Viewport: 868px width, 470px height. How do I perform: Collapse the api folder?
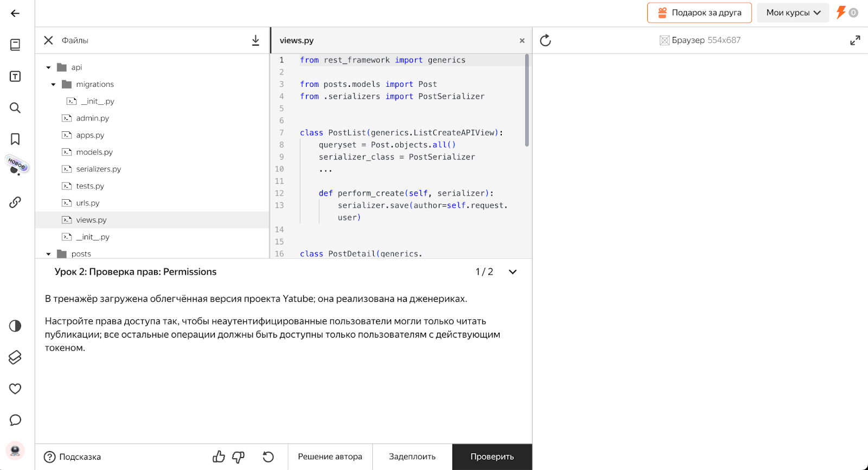(x=49, y=67)
